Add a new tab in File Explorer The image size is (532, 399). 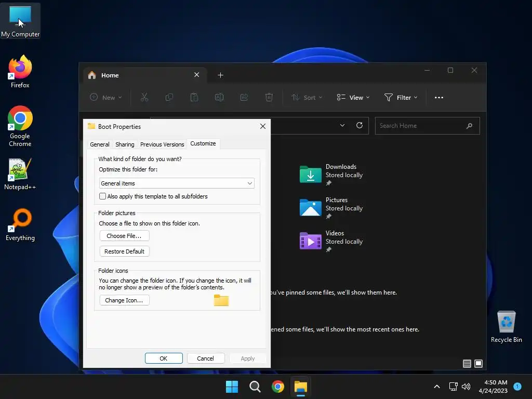point(220,75)
